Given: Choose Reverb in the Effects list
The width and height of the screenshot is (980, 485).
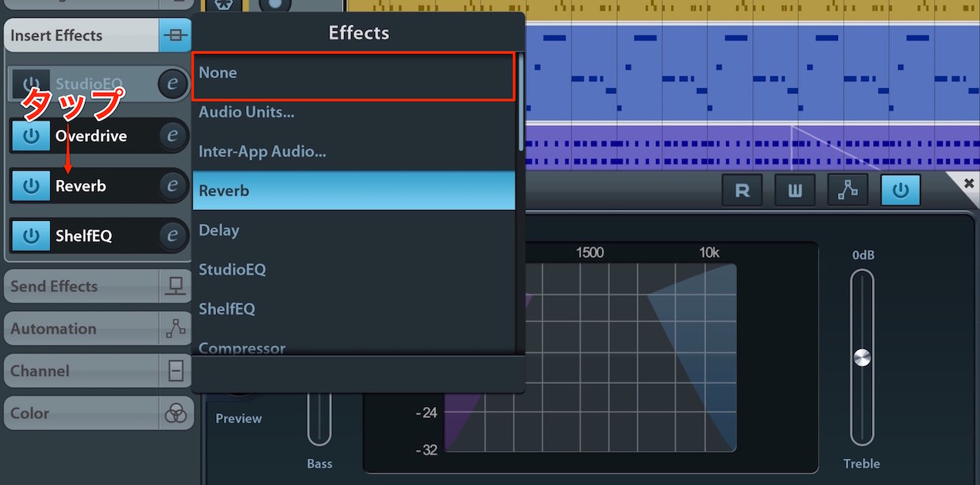Looking at the screenshot, I should pos(353,191).
